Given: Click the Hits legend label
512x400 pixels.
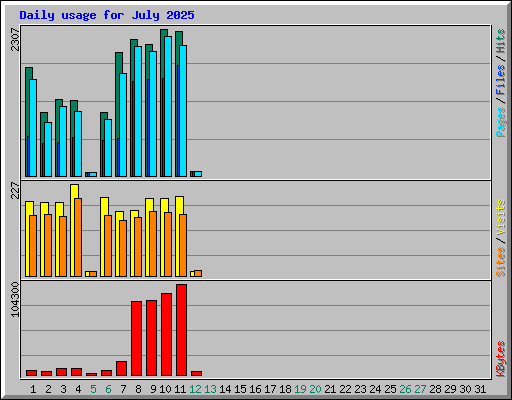Looking at the screenshot, I should (500, 41).
